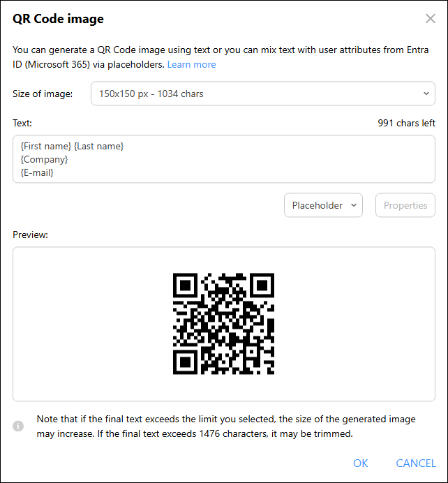
Task: Place cursor on the {E-mail} line
Action: 38,172
